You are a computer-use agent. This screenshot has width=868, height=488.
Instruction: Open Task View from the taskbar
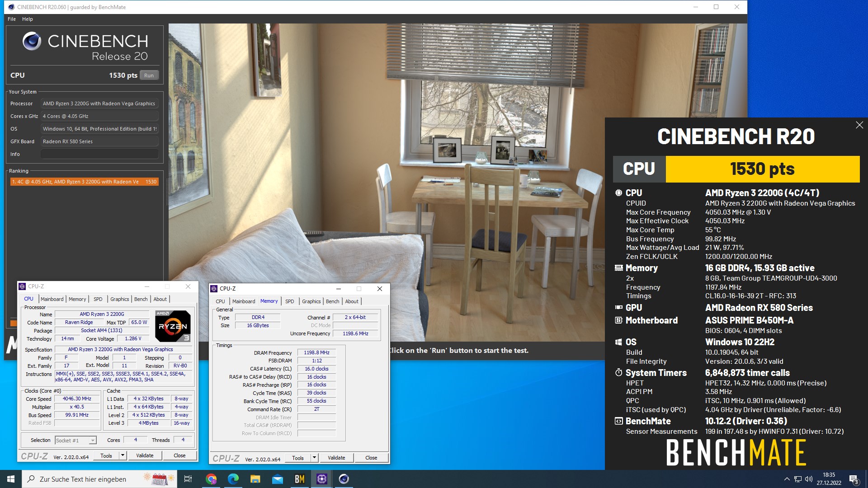click(188, 479)
